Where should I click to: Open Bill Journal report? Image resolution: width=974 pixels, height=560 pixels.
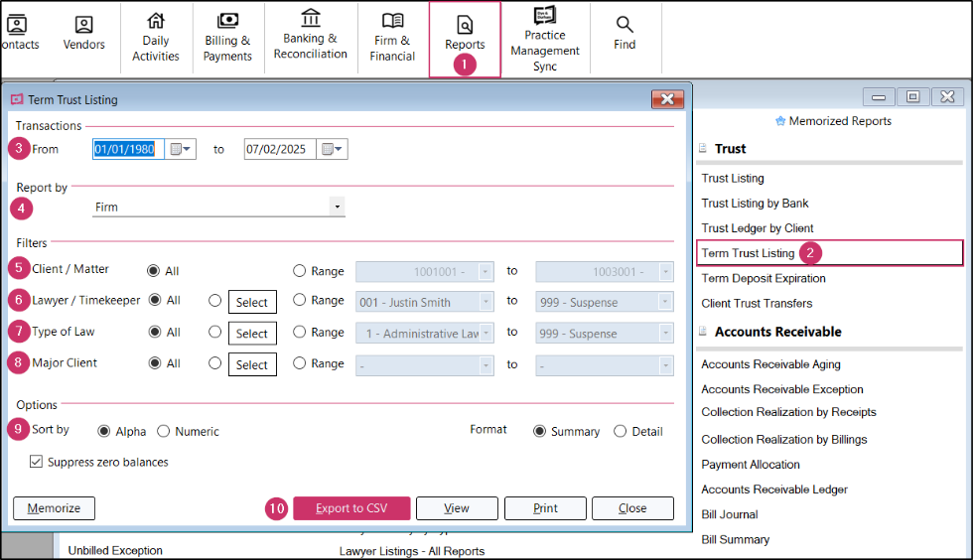coord(729,514)
